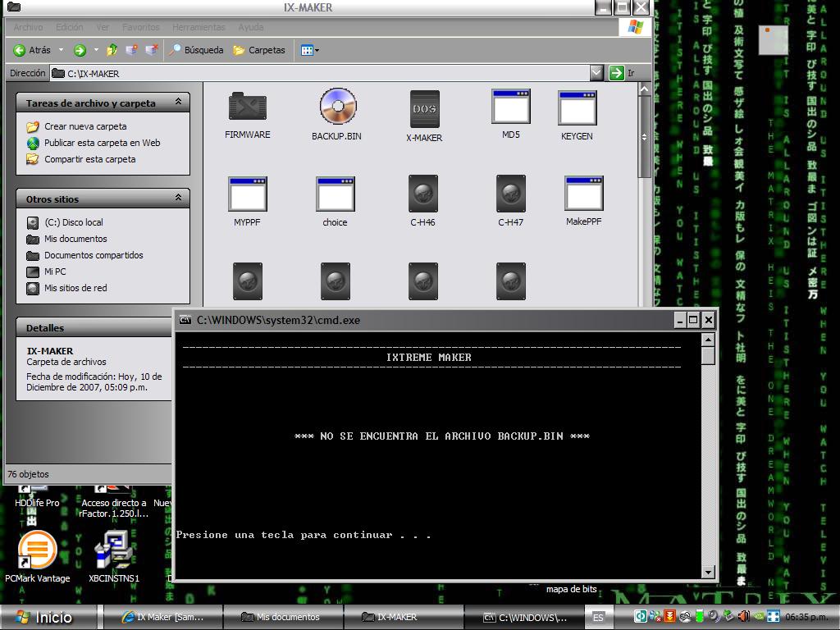
Task: Toggle the Carpetas folders pane
Action: point(259,50)
